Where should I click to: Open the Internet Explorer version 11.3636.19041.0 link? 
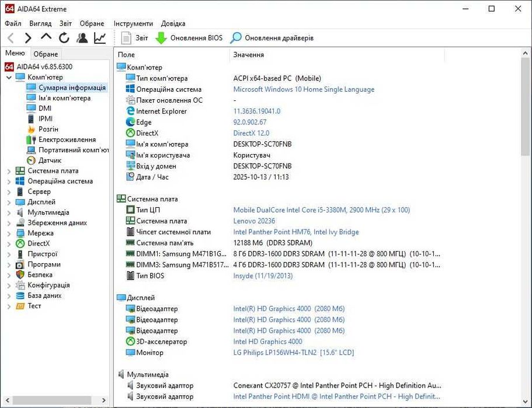(x=257, y=111)
